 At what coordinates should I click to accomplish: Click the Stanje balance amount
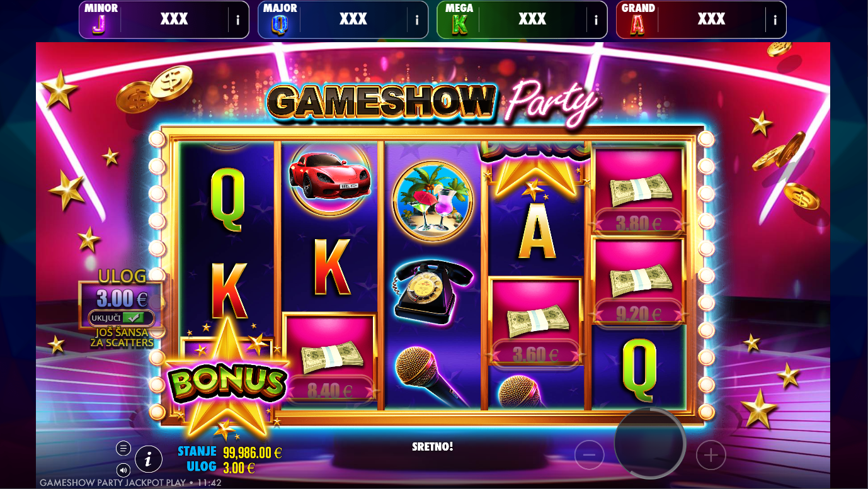tap(252, 452)
